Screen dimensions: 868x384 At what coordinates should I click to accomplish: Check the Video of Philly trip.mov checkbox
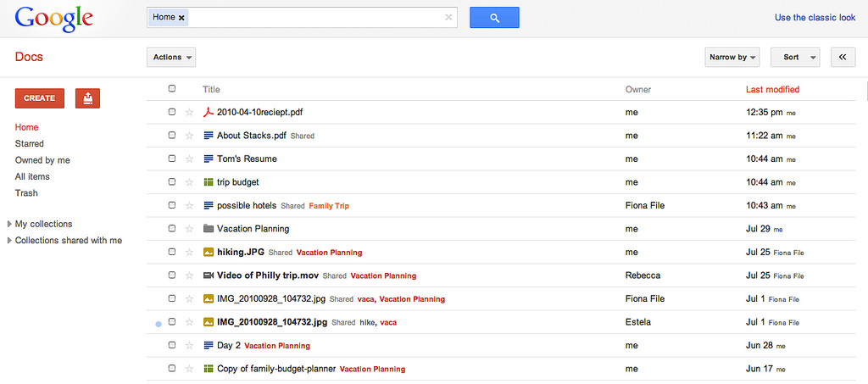click(171, 275)
